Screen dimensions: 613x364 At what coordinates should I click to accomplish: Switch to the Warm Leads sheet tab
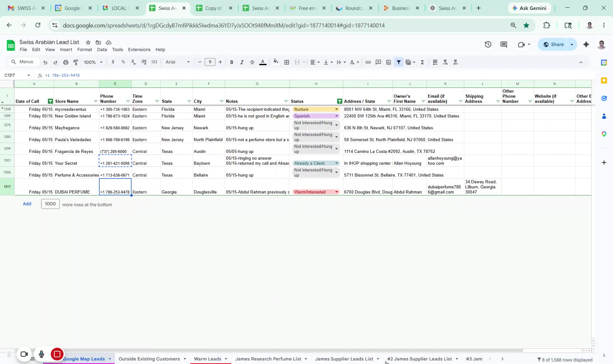click(208, 359)
